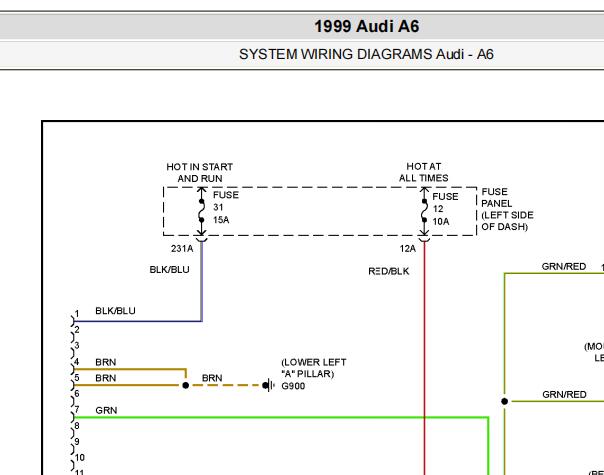Click the "RED/BLK" wire label

389,271
